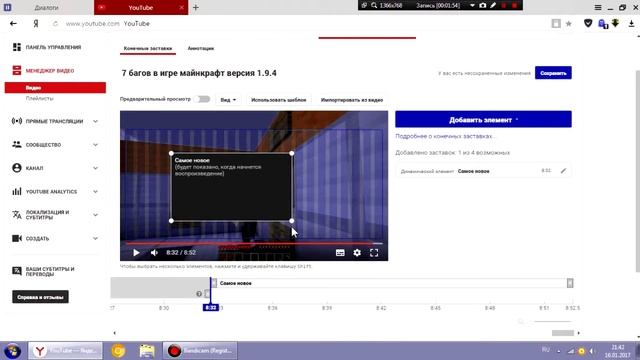Click the right end handle of timeline element
Screen dimensions: 640x360
[570, 283]
